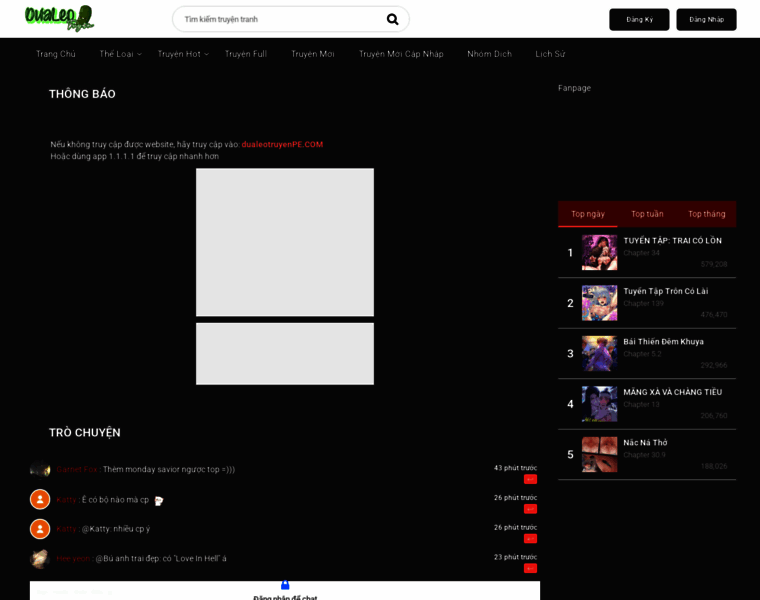The image size is (760, 600).
Task: Open 'Tuyển Tập Trôn Có Lài' title link
Action: pyautogui.click(x=665, y=291)
